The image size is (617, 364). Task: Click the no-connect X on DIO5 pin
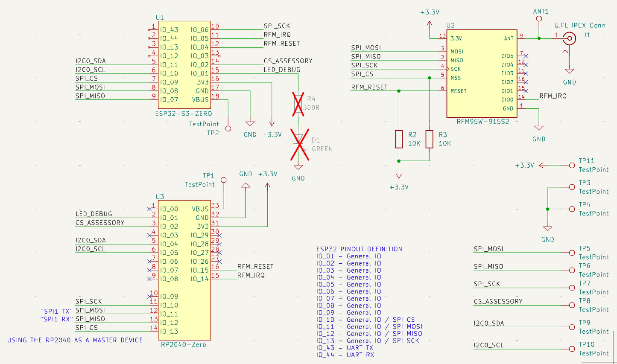526,56
